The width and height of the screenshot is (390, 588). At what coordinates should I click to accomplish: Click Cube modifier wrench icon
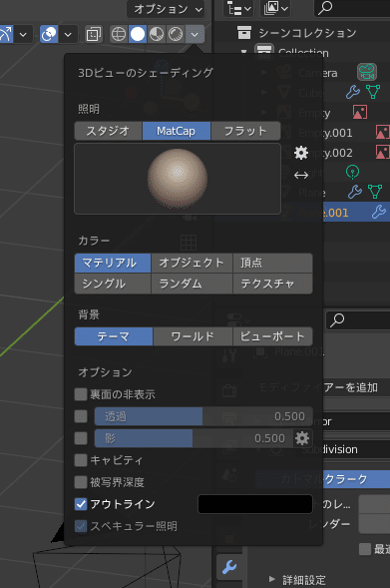pos(352,92)
